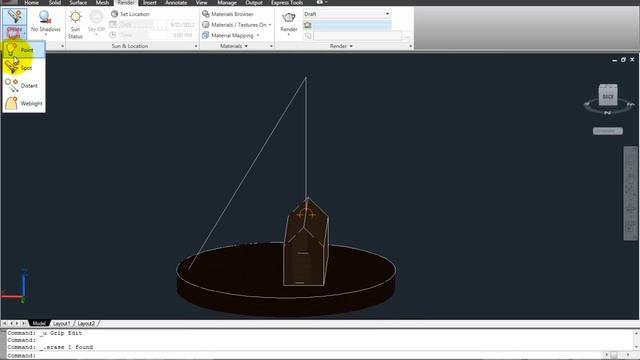
Task: Open the Materials Browser
Action: tap(228, 14)
